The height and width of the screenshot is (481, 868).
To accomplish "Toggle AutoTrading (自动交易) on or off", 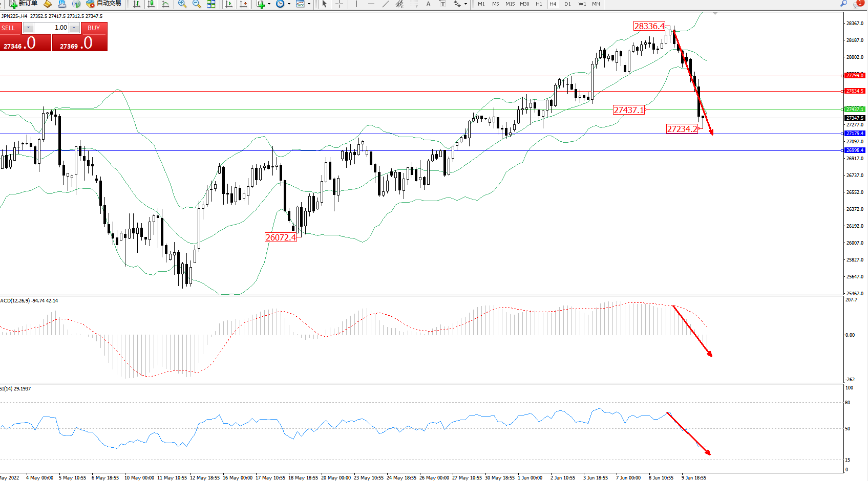I will pyautogui.click(x=104, y=4).
